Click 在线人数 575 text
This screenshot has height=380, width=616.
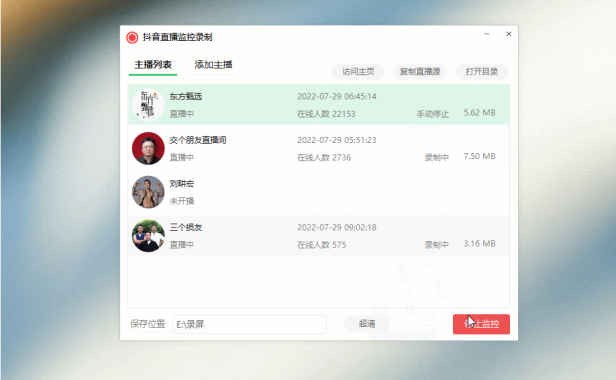click(322, 245)
